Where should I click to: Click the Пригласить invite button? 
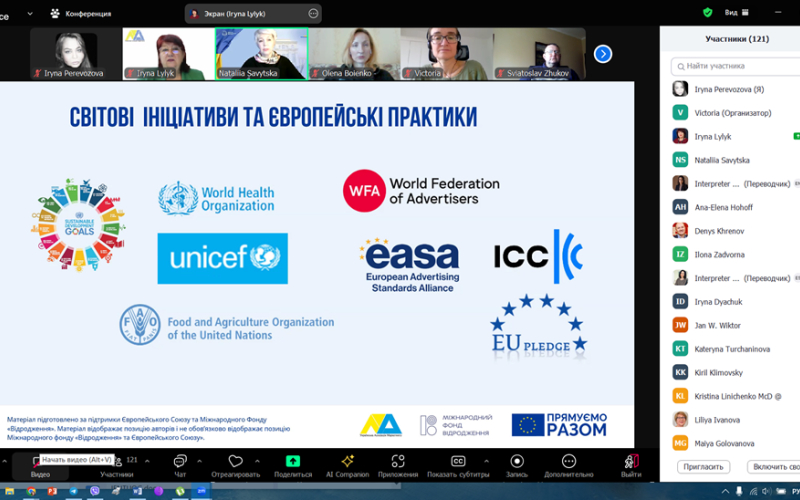pyautogui.click(x=703, y=467)
